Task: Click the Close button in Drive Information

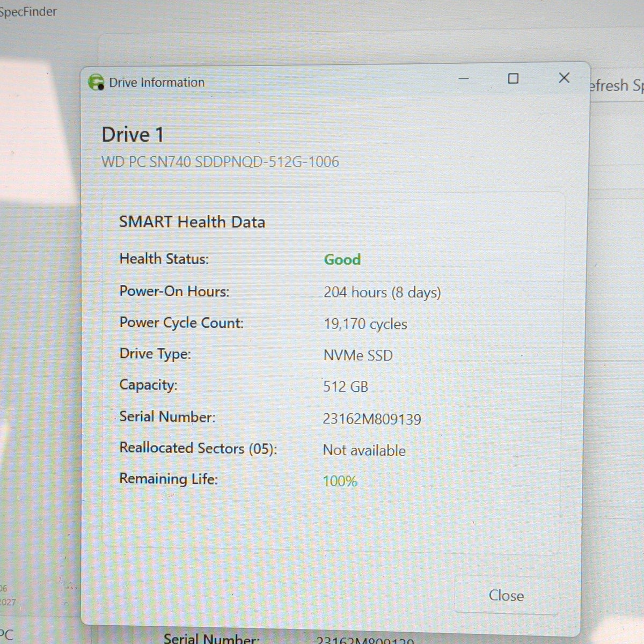Action: click(506, 596)
